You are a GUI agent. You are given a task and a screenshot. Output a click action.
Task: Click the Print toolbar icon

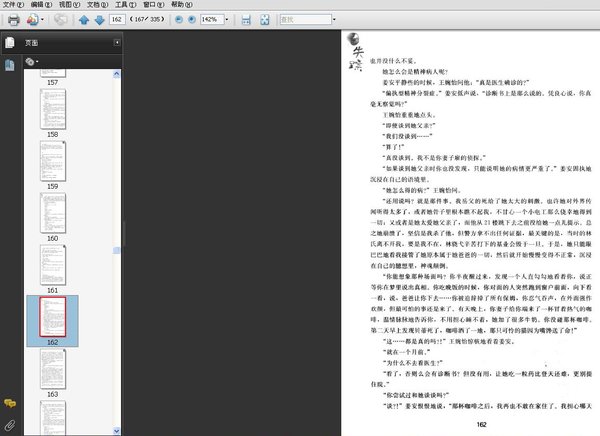pos(14,20)
